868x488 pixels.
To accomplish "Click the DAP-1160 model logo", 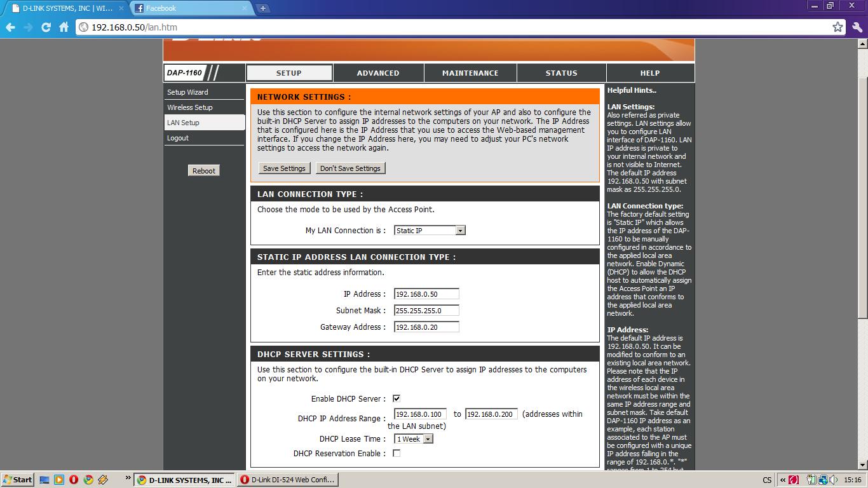I will [x=184, y=73].
